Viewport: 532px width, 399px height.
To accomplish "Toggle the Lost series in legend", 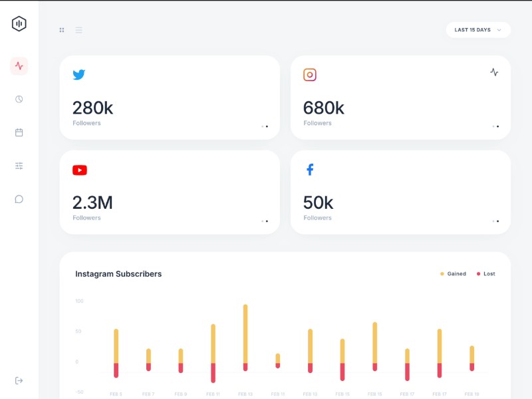I will click(x=485, y=274).
